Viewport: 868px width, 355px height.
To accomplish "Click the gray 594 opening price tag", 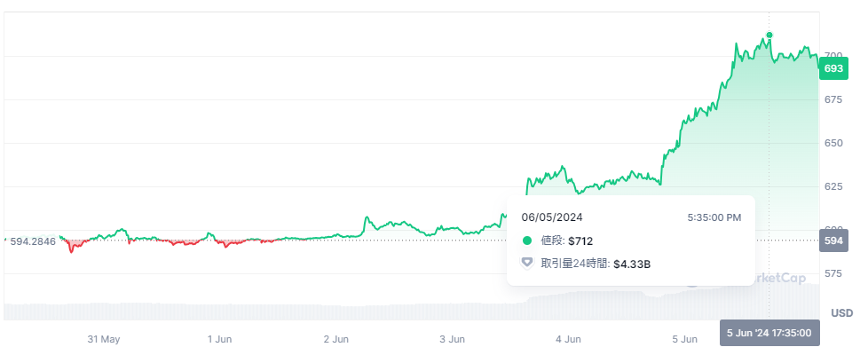I will [833, 241].
